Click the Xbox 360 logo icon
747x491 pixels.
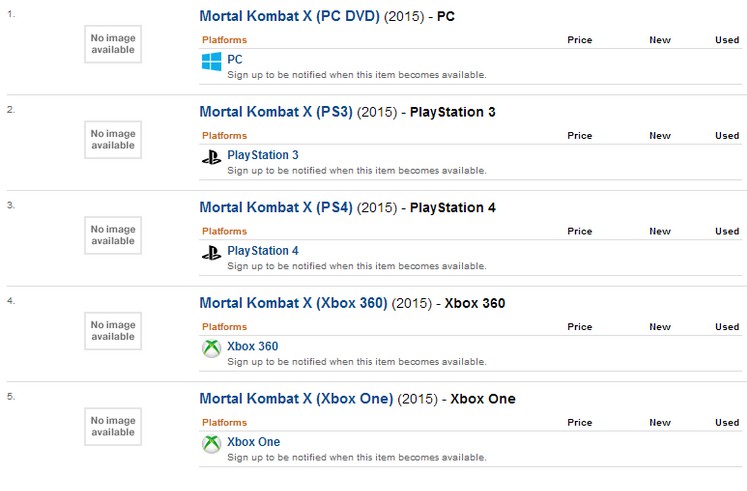point(212,348)
